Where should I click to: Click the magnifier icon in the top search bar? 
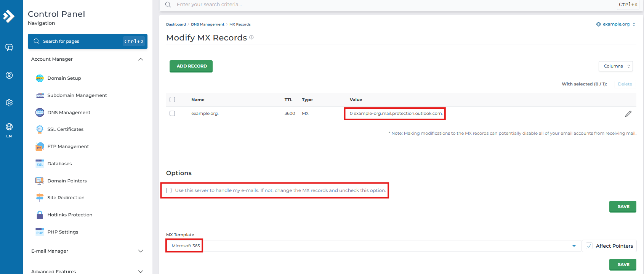click(168, 5)
